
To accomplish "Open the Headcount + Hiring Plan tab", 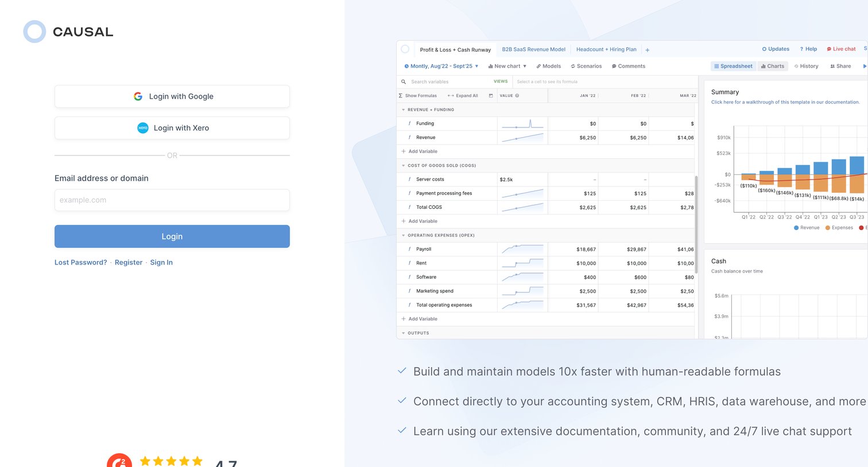I will [606, 49].
